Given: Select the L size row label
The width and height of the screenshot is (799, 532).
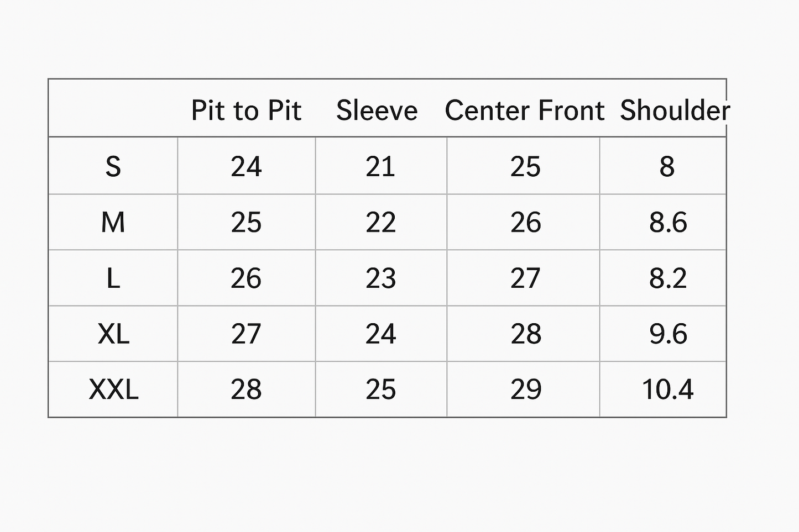Looking at the screenshot, I should [x=113, y=278].
